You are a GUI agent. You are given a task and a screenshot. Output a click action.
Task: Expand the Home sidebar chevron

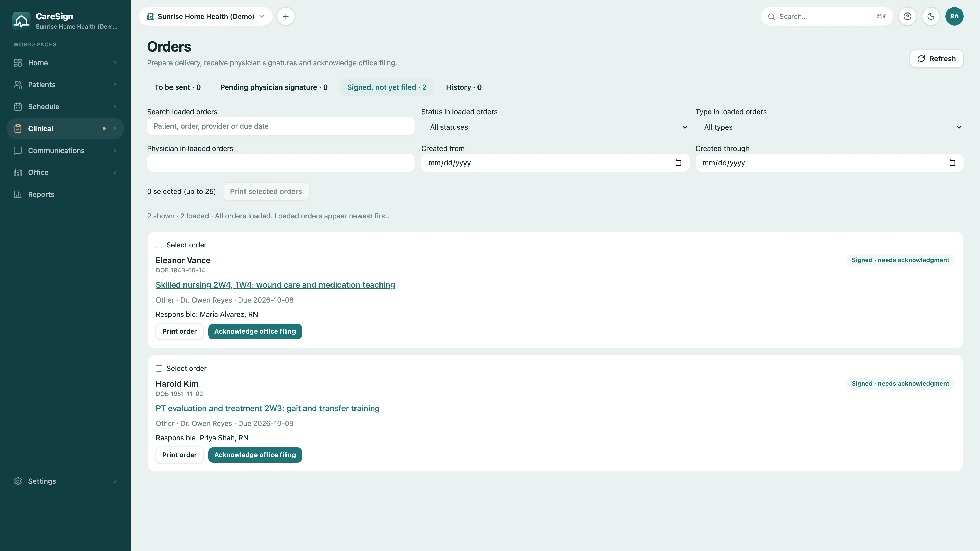tap(115, 63)
